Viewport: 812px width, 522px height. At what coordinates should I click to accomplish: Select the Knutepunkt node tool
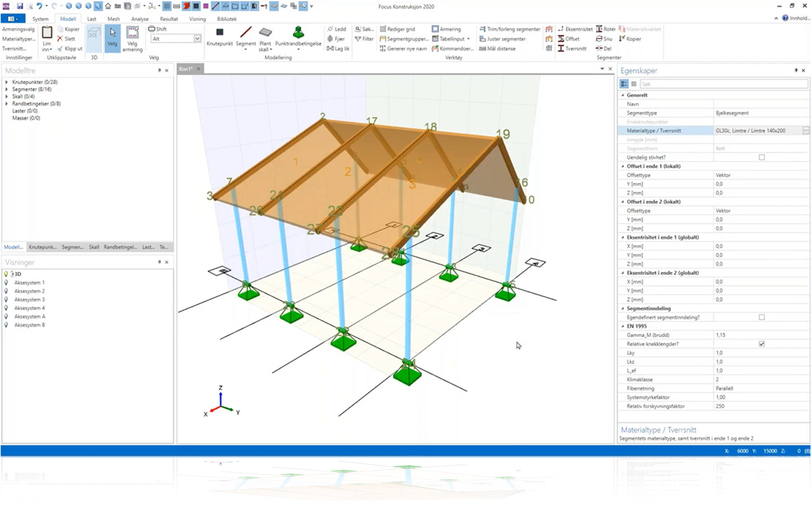pyautogui.click(x=219, y=37)
